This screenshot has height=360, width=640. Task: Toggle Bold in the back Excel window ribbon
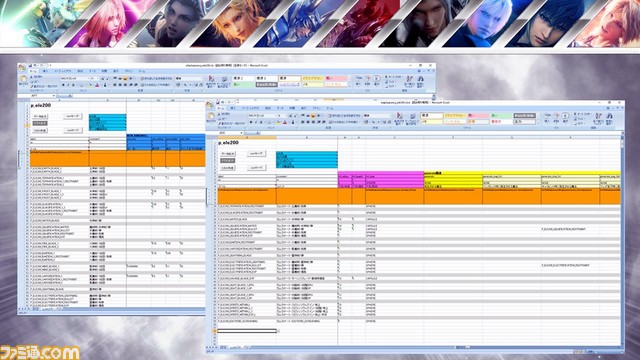point(63,85)
